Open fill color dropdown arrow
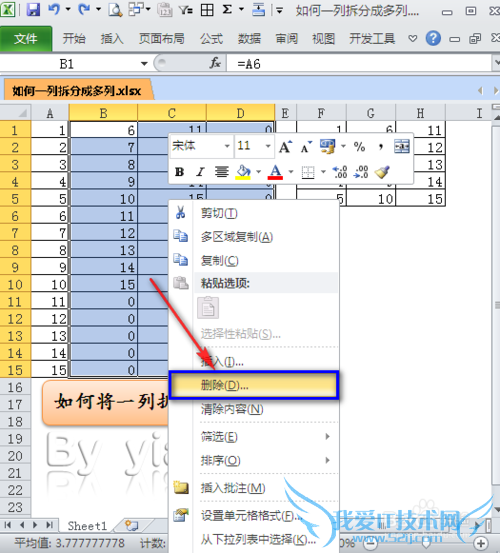Screen dimensions: 500x553 point(258,172)
